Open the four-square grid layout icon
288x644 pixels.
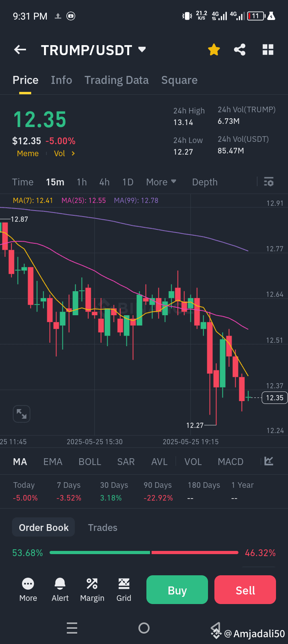268,50
